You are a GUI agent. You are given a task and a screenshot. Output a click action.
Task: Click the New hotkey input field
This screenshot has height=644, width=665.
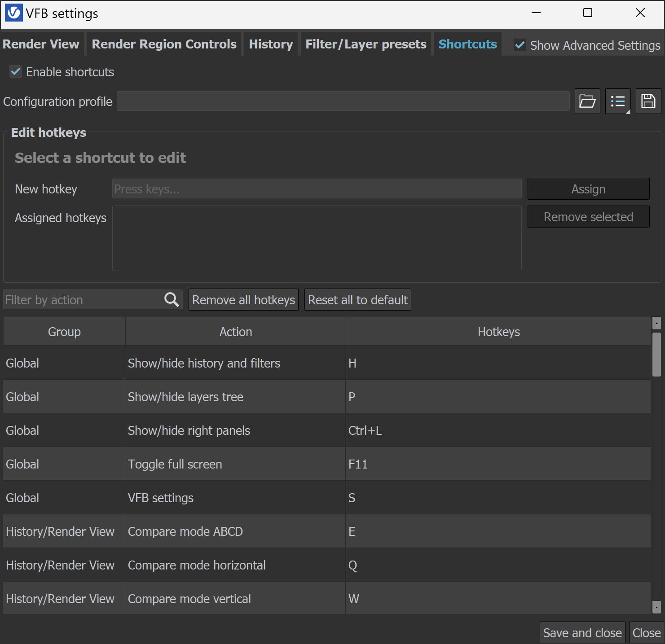tap(317, 189)
